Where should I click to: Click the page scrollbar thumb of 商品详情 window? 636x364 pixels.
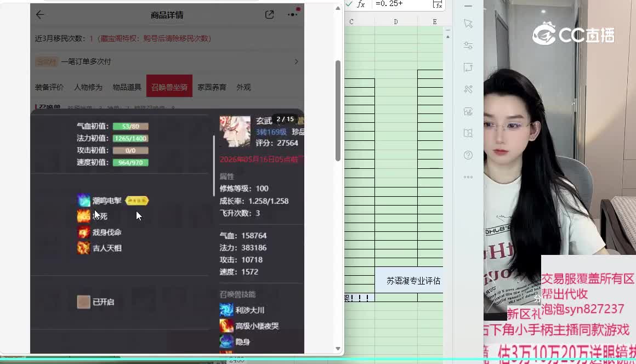[x=338, y=111]
